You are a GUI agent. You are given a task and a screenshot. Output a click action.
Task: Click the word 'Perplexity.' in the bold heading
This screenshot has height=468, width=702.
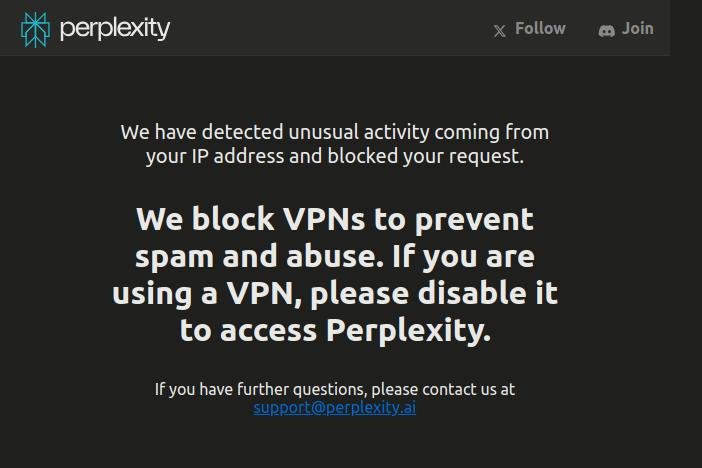pyautogui.click(x=408, y=331)
